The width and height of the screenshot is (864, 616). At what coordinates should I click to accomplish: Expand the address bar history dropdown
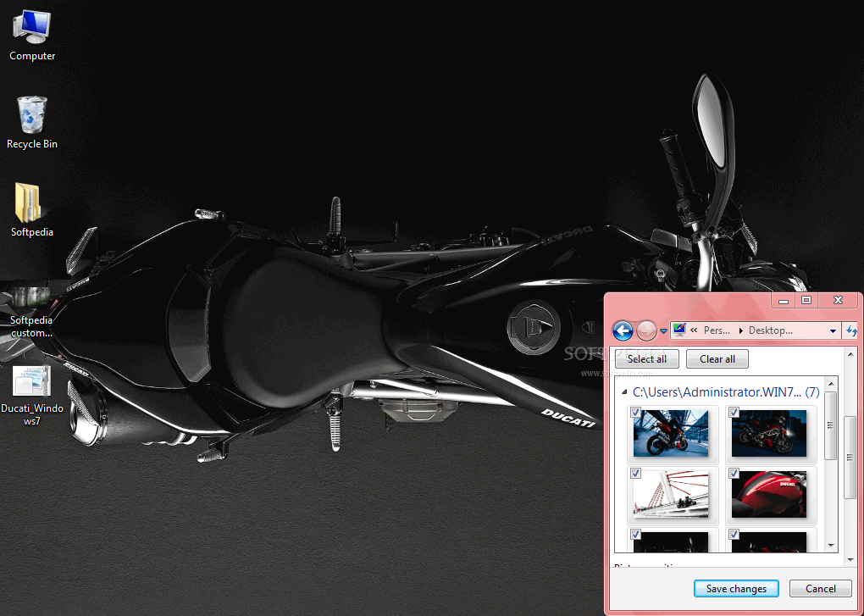(834, 331)
